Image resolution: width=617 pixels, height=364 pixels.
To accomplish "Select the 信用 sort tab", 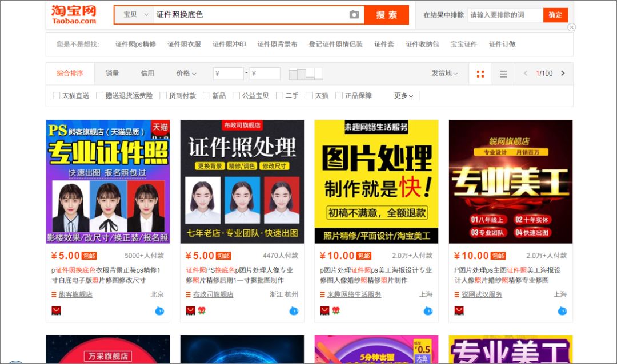I will (147, 73).
